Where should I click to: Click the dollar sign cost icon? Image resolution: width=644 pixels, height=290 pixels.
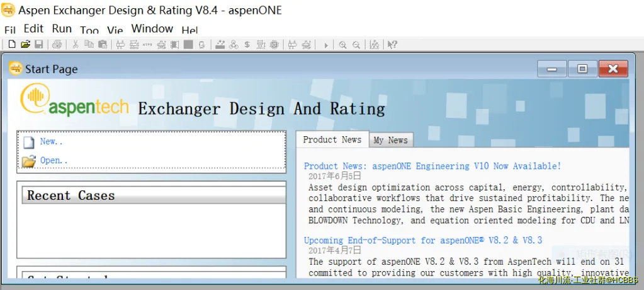tap(247, 45)
